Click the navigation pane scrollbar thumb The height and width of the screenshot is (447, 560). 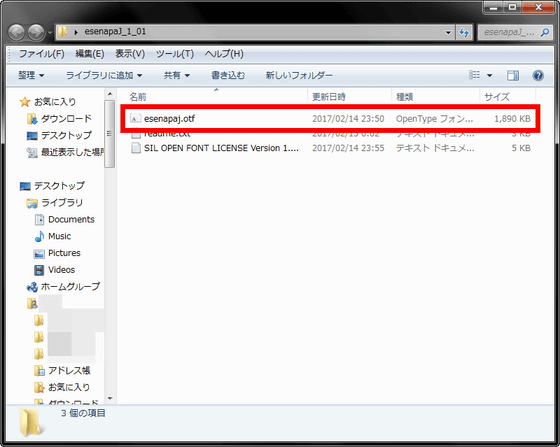pyautogui.click(x=110, y=134)
